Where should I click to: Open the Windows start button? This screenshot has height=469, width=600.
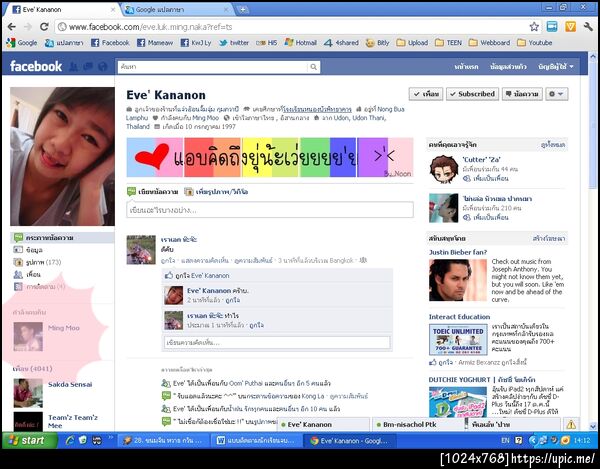coord(30,441)
